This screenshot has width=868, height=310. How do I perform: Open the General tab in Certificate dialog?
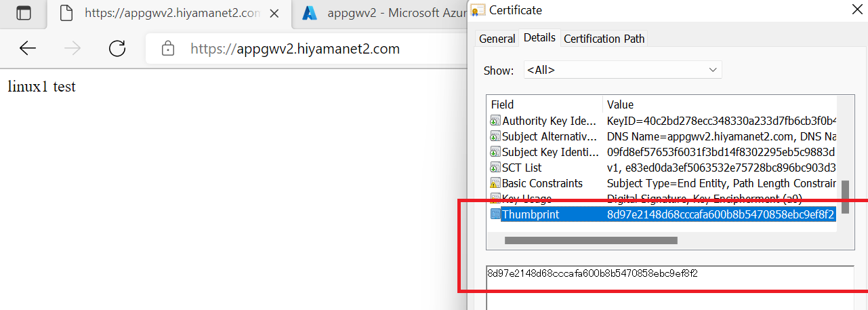[x=497, y=39]
